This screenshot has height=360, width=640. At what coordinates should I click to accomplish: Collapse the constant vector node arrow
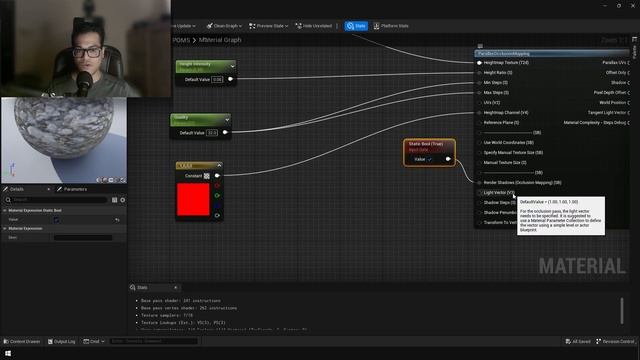(219, 165)
